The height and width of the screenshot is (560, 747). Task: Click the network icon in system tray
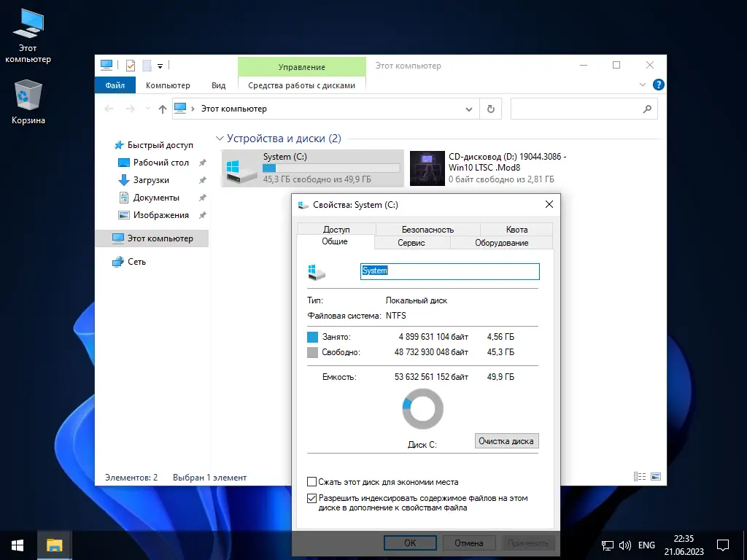(608, 545)
